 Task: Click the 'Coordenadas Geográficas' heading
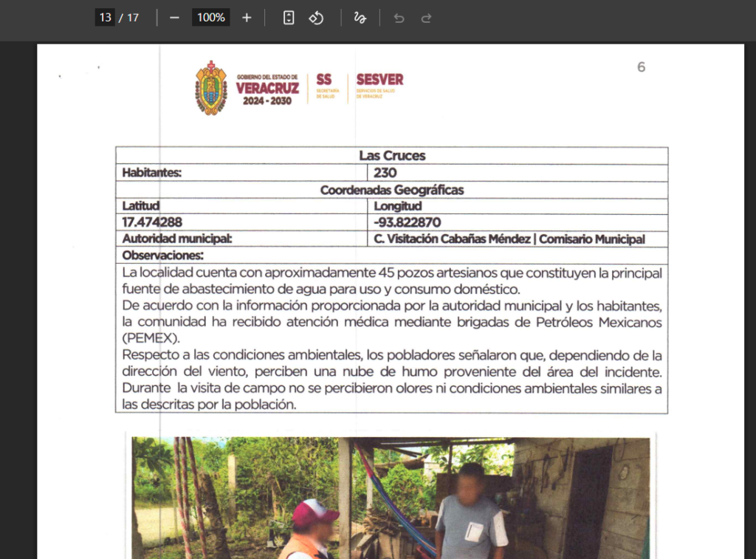click(x=392, y=190)
